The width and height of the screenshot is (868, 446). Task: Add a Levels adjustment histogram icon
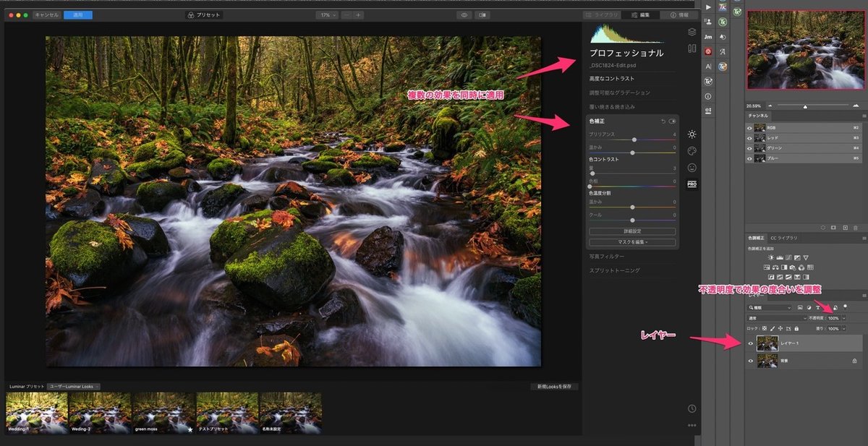[781, 257]
